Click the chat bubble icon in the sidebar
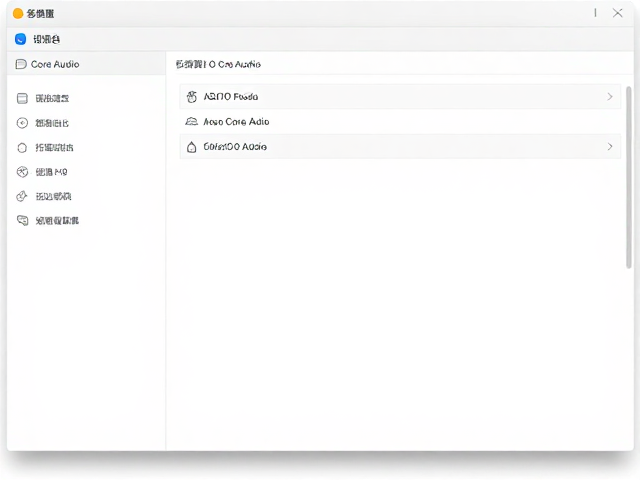640x480 pixels. pyautogui.click(x=22, y=221)
